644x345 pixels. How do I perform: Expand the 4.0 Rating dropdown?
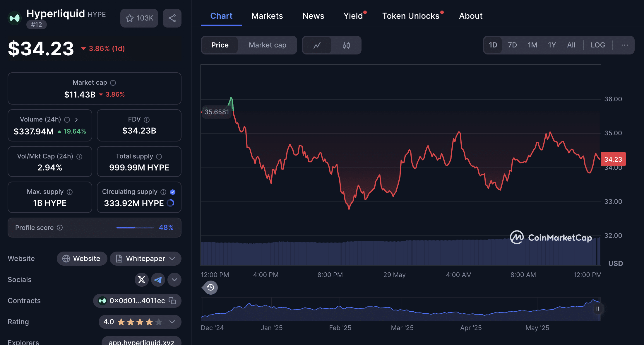pos(140,322)
